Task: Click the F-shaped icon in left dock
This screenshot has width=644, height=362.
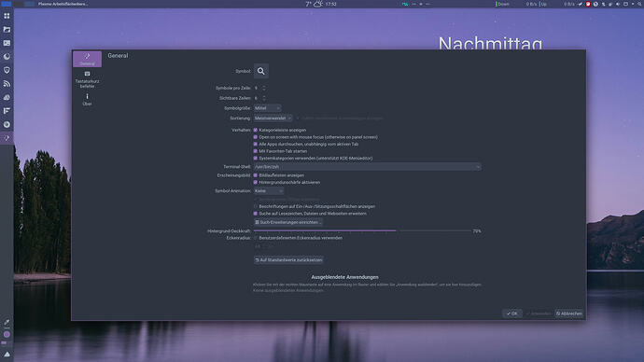Action: 7,111
